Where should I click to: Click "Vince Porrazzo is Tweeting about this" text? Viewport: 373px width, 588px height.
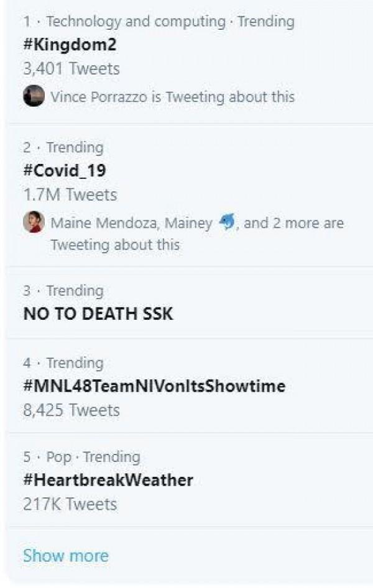pos(172,97)
